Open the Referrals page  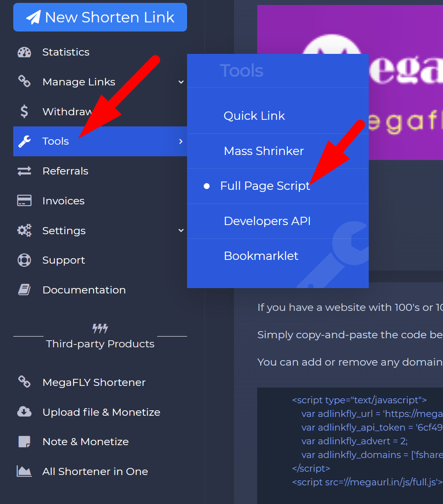point(65,171)
